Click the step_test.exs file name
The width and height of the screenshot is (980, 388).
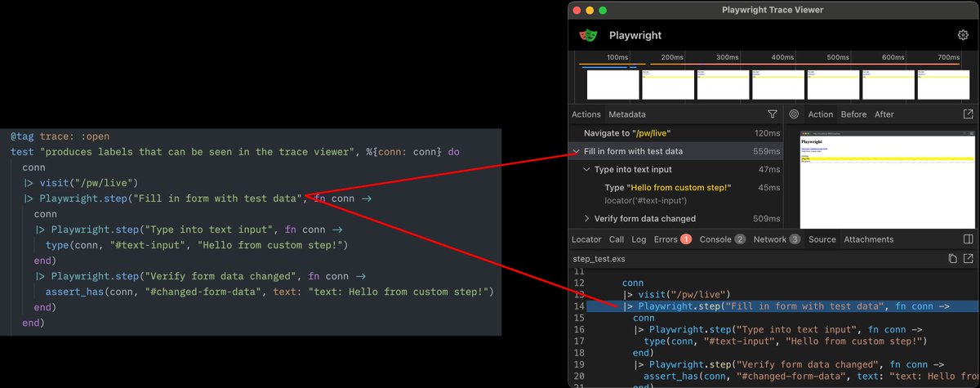point(598,259)
